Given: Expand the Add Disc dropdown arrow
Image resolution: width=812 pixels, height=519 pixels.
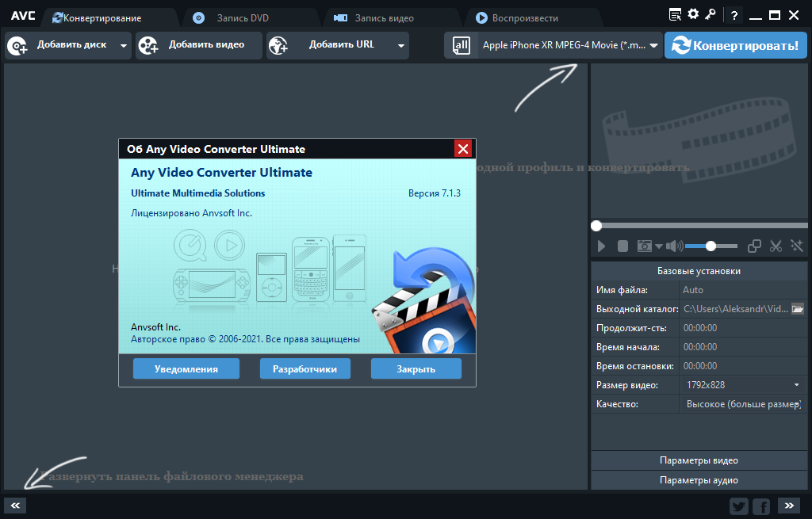Looking at the screenshot, I should tap(123, 45).
